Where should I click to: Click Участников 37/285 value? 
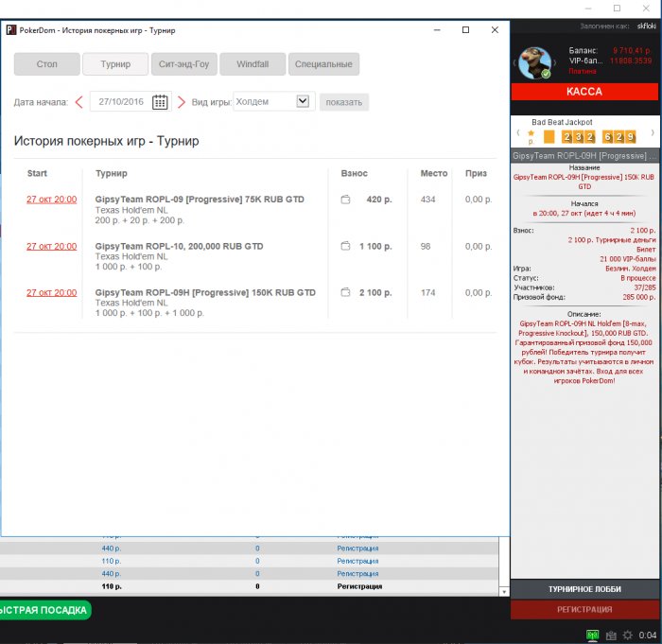tap(645, 287)
